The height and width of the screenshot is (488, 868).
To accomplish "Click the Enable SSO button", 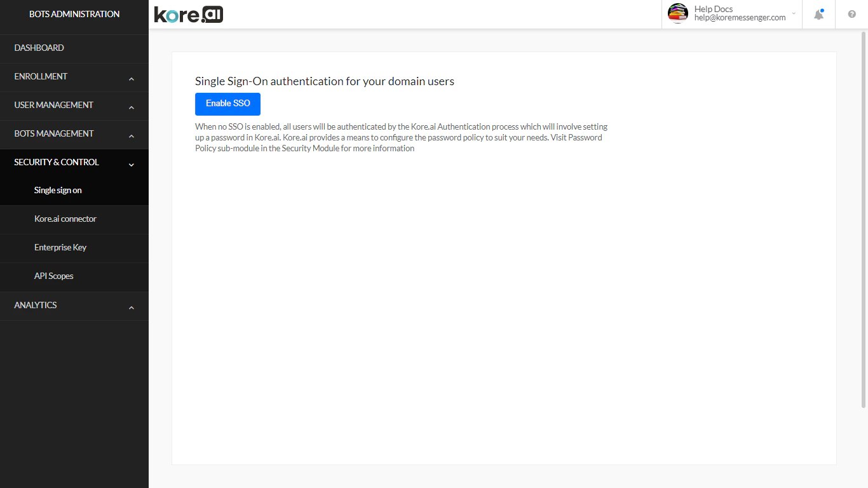I will (x=227, y=104).
